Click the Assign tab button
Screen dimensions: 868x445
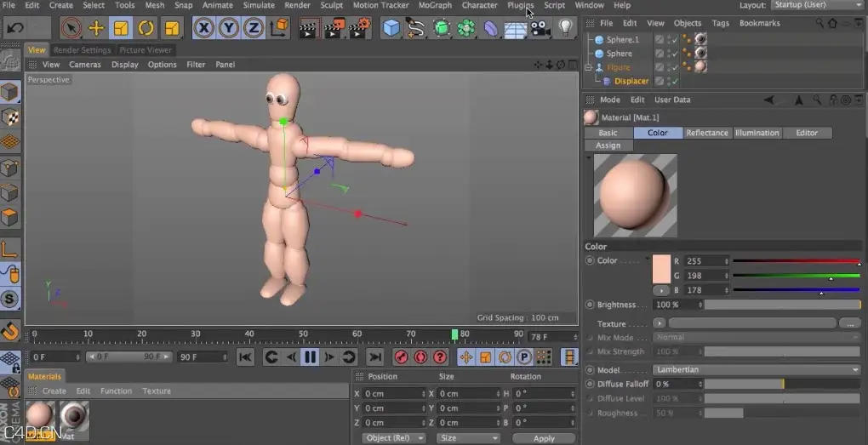(608, 145)
